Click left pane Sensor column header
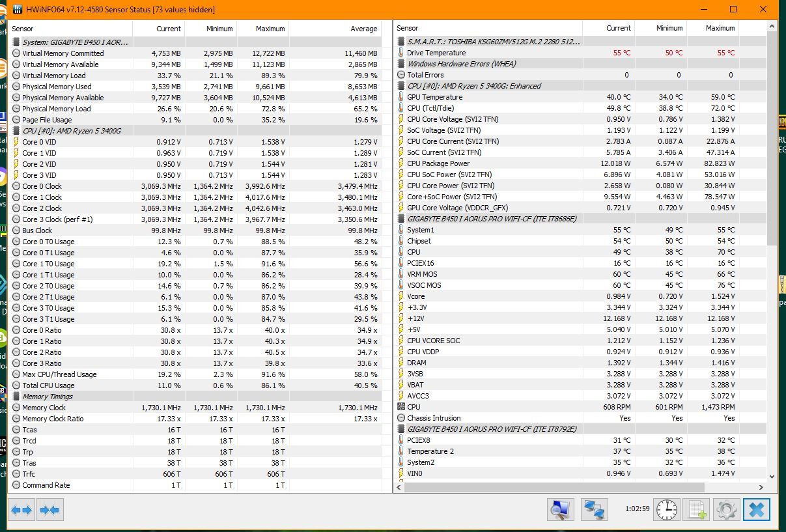Screen dimensions: 786x532 click(70, 29)
